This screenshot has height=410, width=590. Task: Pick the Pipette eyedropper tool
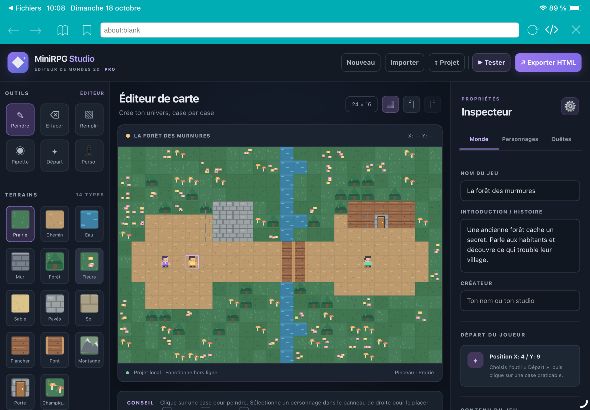[x=20, y=155]
